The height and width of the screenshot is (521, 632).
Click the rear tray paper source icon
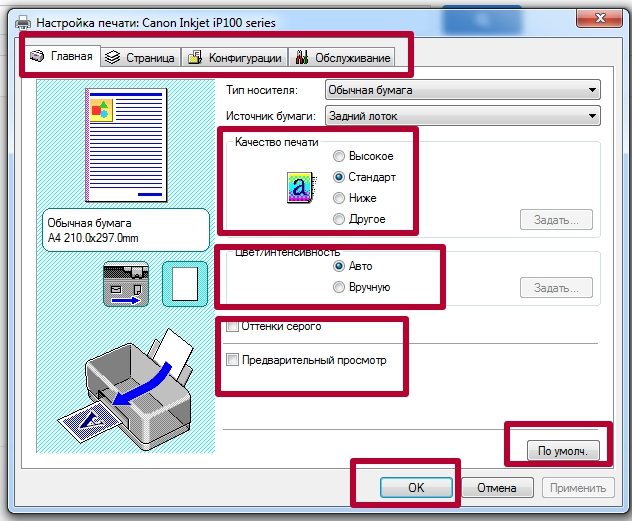coord(125,282)
